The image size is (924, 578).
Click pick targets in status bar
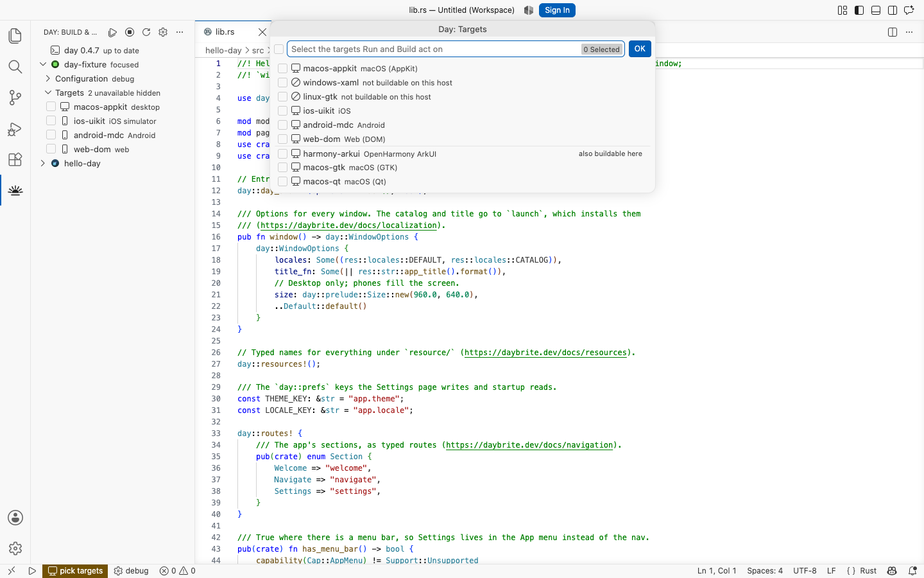[x=75, y=570]
